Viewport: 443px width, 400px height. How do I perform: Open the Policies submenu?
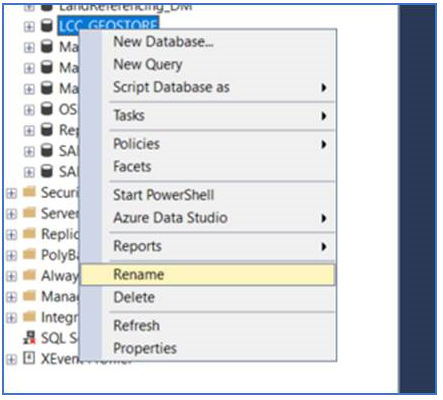[x=208, y=144]
